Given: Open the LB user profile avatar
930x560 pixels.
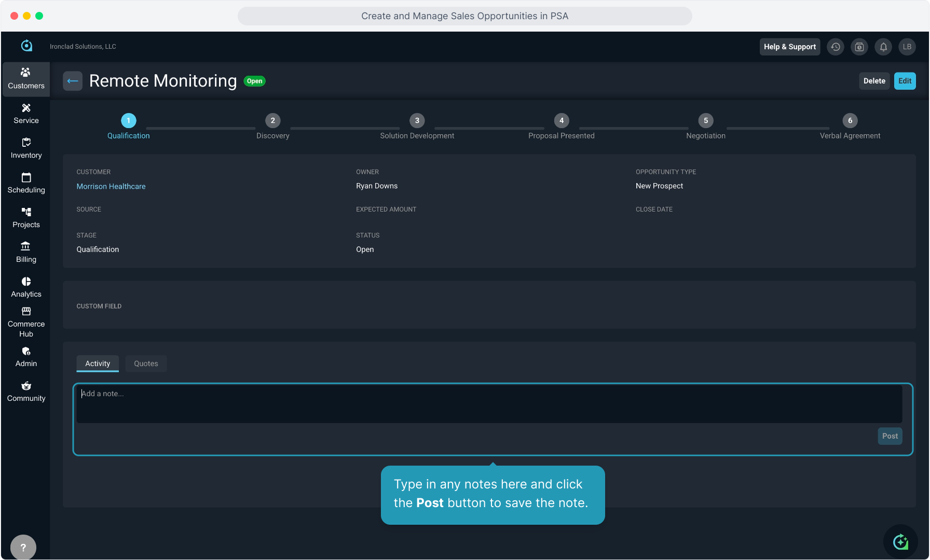Looking at the screenshot, I should point(907,47).
